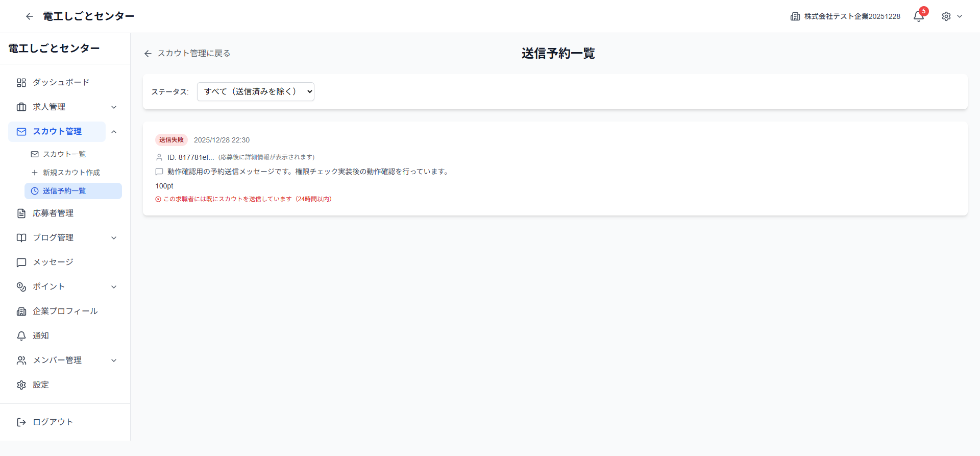Image resolution: width=980 pixels, height=456 pixels.
Task: Click the 送信失敗 status badge
Action: [171, 140]
